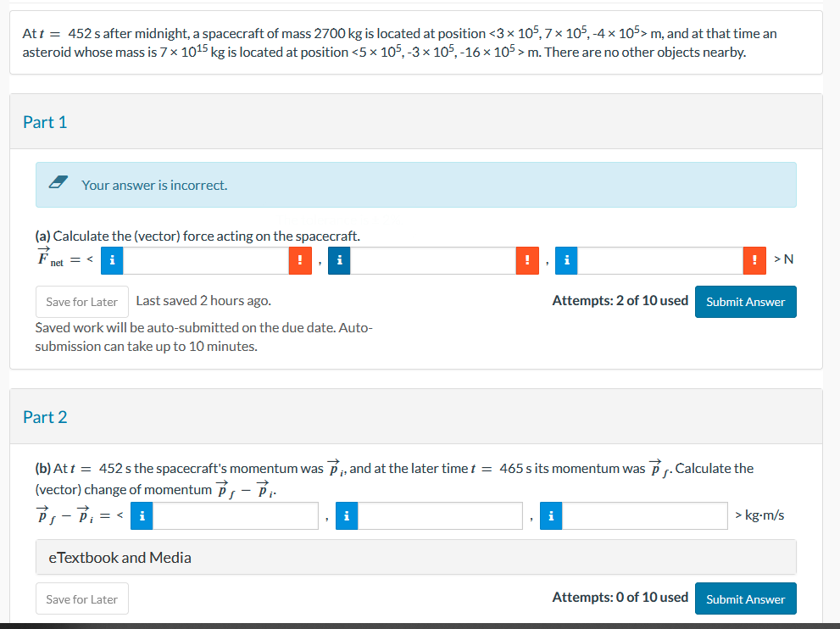Screen dimensions: 840x629
Task: Click the red warning icon on the second force field
Action: tap(526, 260)
